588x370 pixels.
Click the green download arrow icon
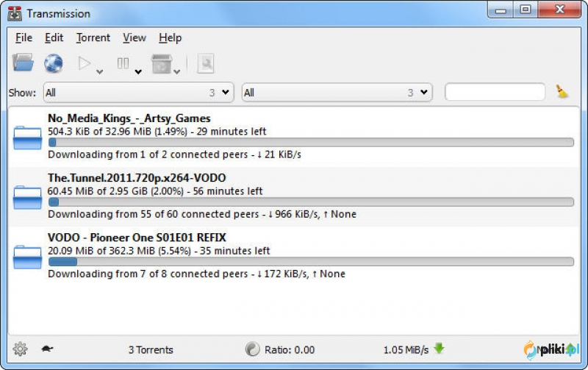439,349
